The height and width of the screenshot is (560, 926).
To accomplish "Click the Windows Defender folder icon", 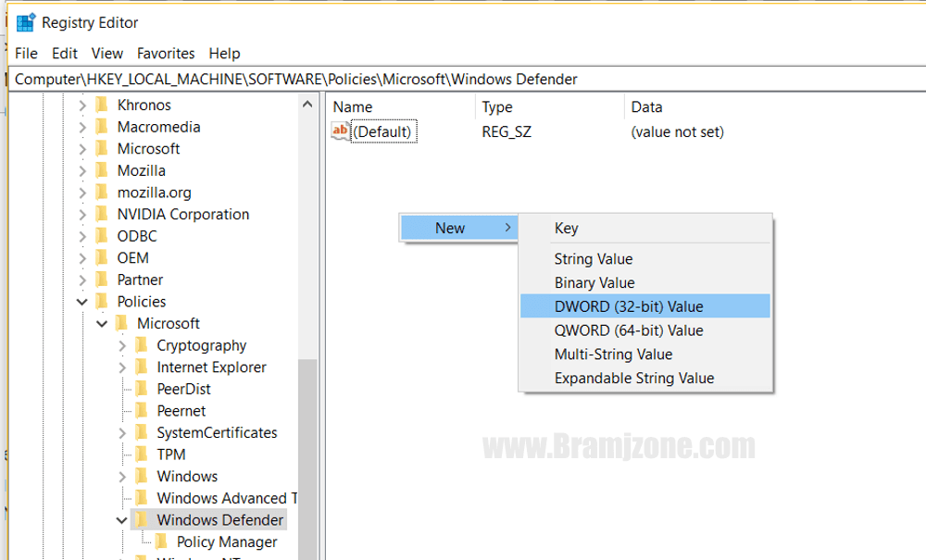I will point(142,519).
